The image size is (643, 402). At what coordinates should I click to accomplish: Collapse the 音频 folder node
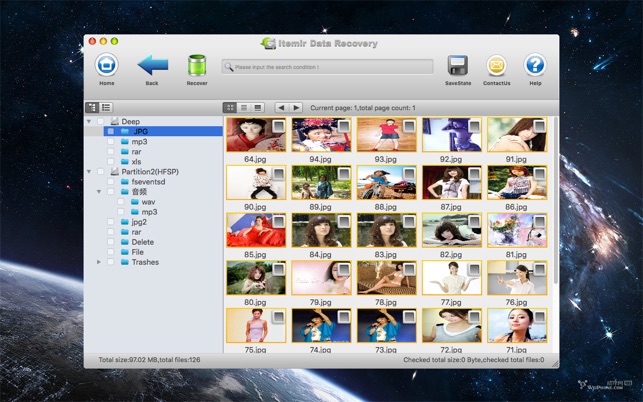tap(99, 192)
